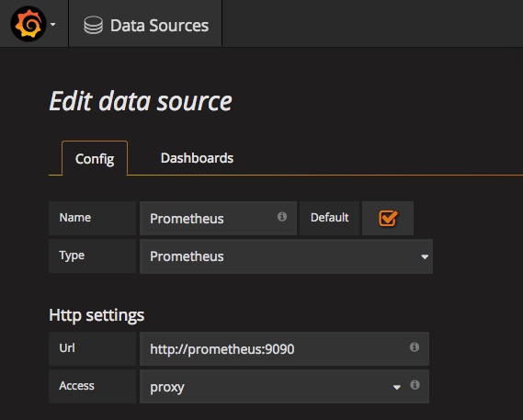Switch to the Dashboards tab
Screen dimensions: 523x420
click(x=197, y=158)
